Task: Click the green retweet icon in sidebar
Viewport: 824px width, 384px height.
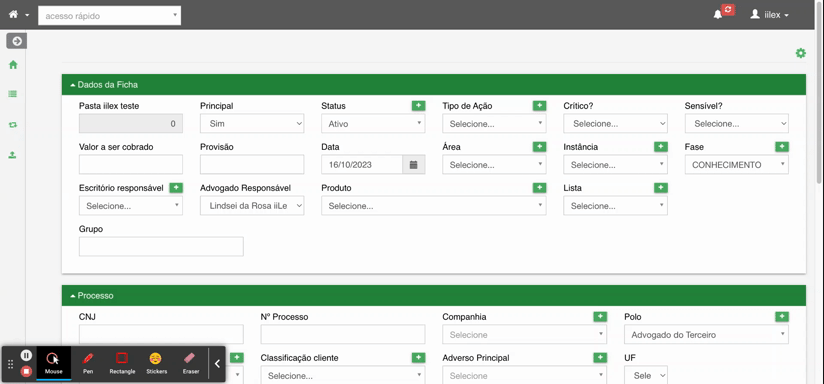Action: [13, 125]
